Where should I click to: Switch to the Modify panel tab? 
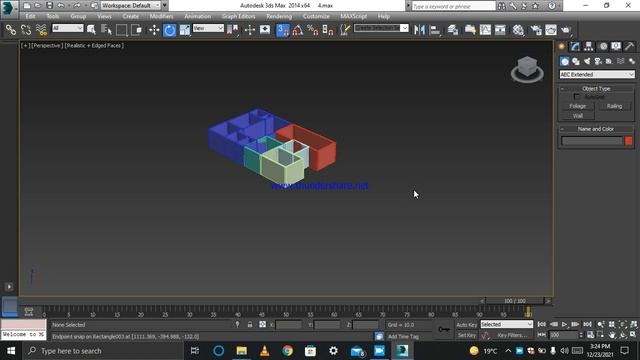tap(575, 46)
